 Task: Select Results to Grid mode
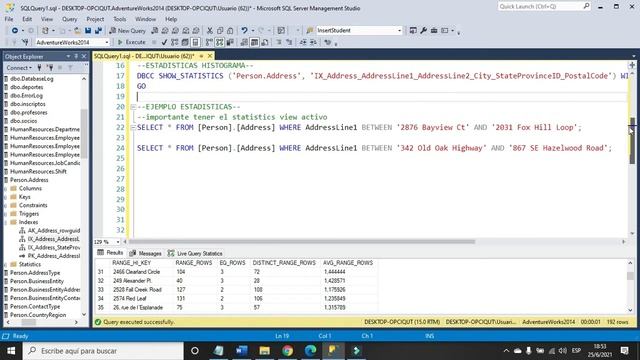[x=254, y=42]
